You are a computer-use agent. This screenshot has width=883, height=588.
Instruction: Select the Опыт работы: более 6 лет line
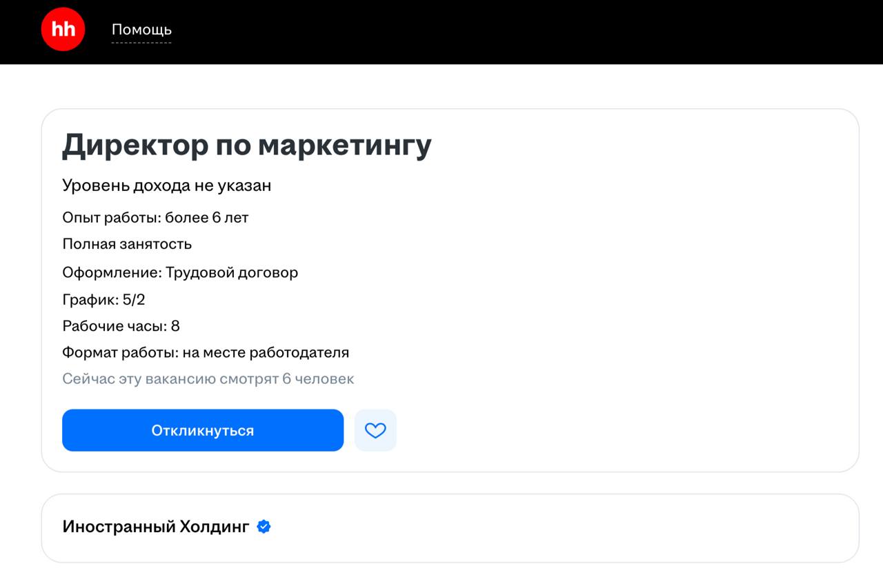pos(155,218)
